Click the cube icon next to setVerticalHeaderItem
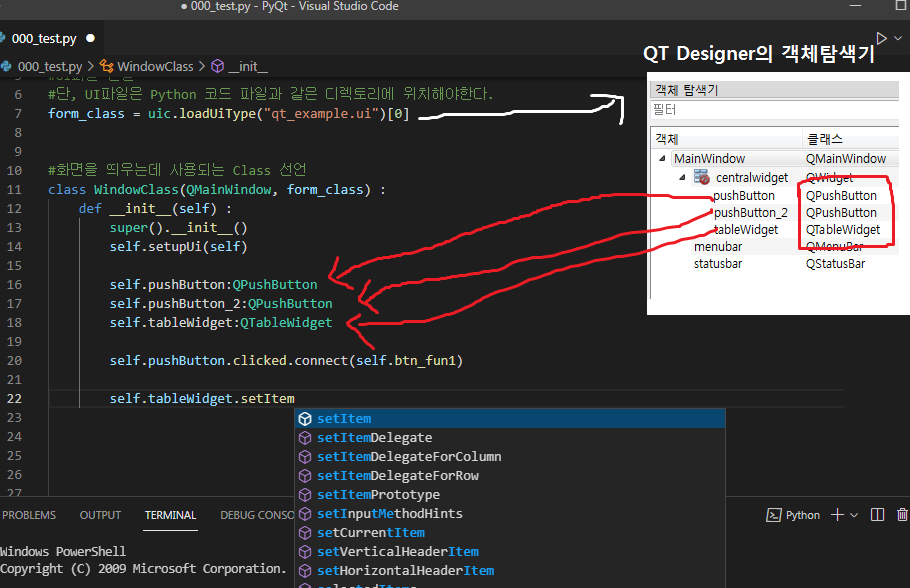The image size is (910, 588). pyautogui.click(x=305, y=551)
